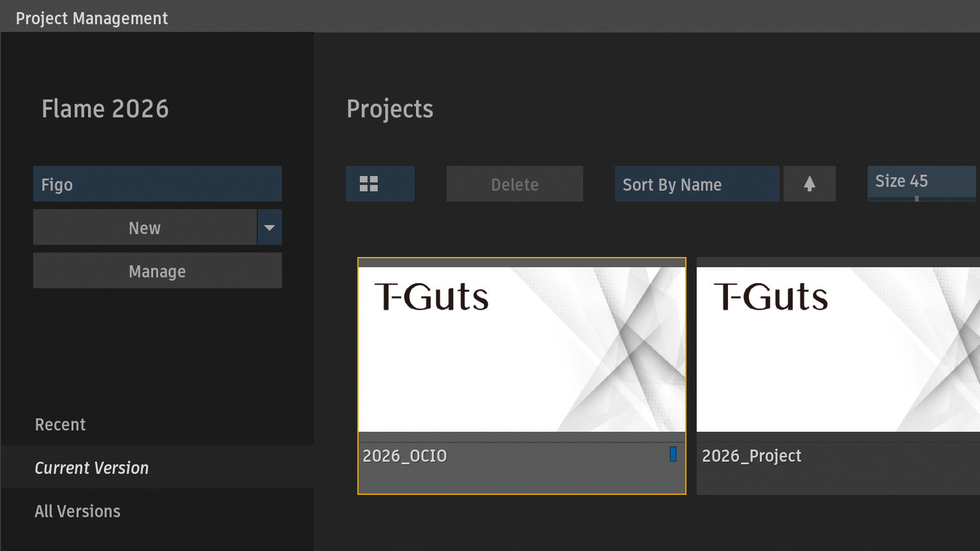Open the Sort By Name dropdown

tap(697, 184)
